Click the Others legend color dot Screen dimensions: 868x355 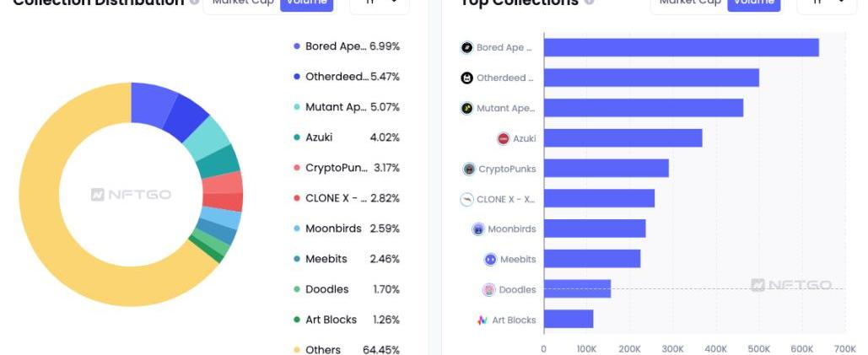click(x=297, y=350)
